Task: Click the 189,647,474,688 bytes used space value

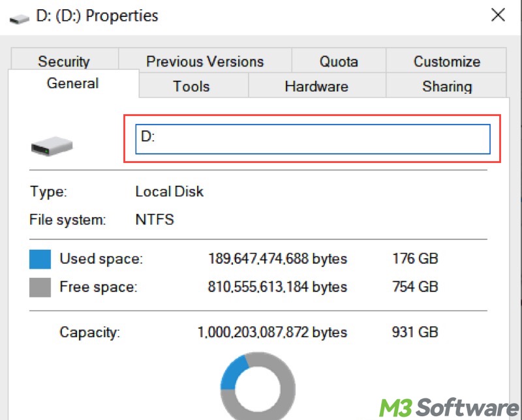Action: pyautogui.click(x=277, y=259)
